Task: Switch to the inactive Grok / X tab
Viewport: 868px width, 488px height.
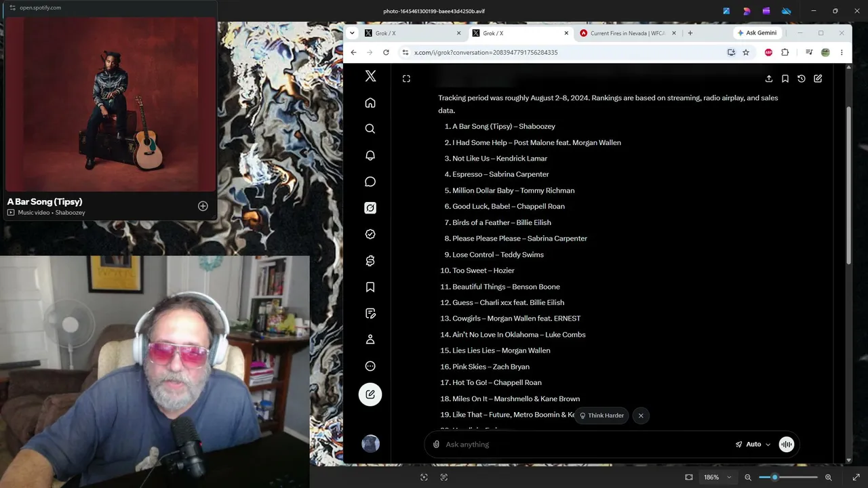Action: pos(412,33)
